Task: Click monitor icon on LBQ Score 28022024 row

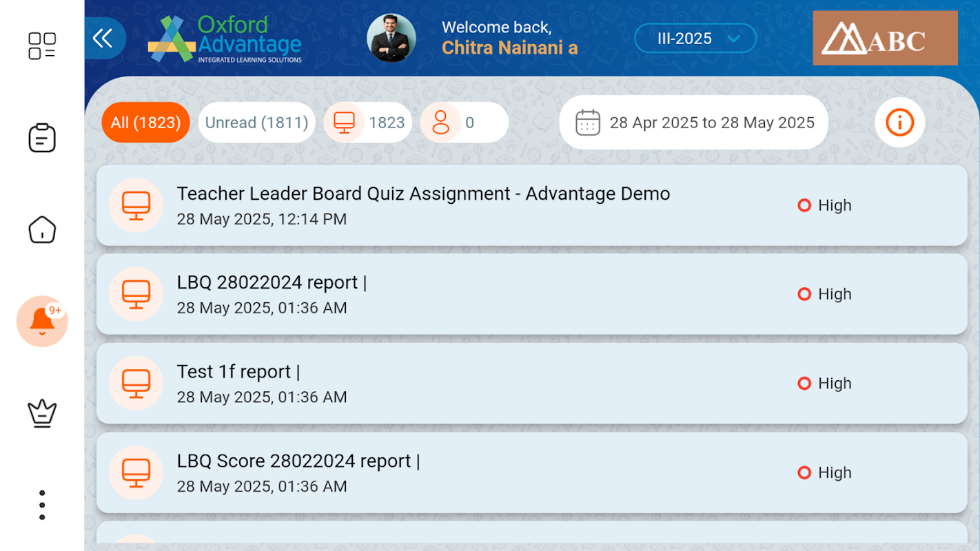Action: point(136,472)
